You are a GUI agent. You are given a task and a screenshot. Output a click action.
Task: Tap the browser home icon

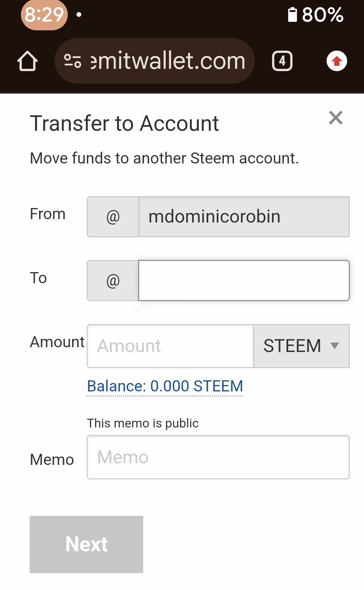click(x=27, y=61)
